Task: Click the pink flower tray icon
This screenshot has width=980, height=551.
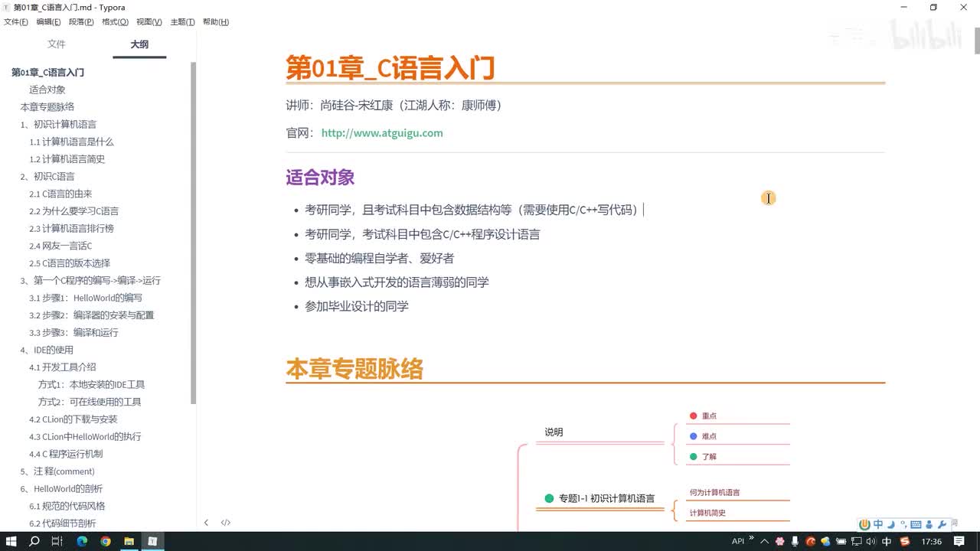Action: [780, 541]
